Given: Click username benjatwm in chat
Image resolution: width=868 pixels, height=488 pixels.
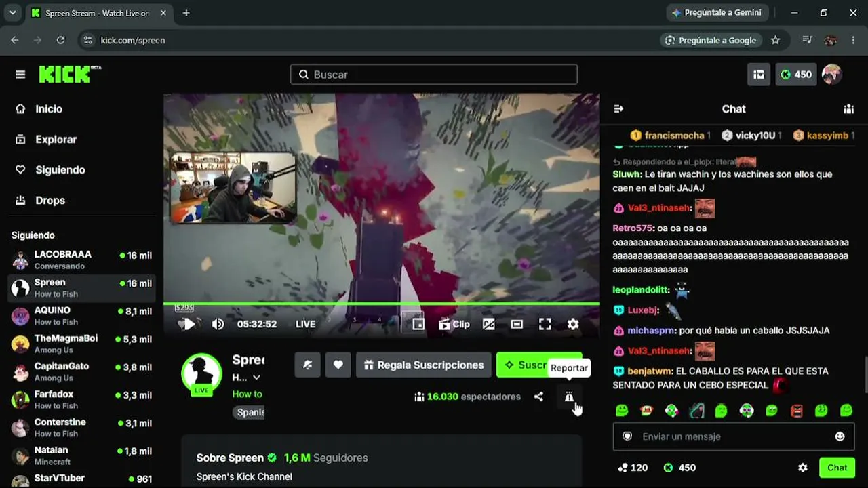Looking at the screenshot, I should click(650, 371).
